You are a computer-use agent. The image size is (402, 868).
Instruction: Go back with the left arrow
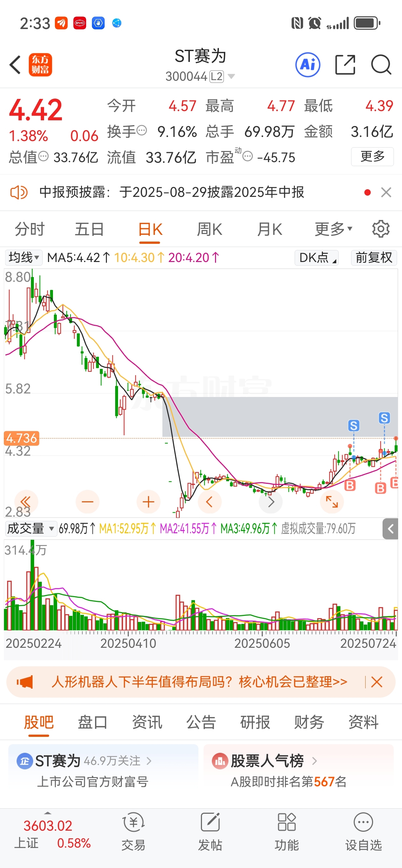15,64
